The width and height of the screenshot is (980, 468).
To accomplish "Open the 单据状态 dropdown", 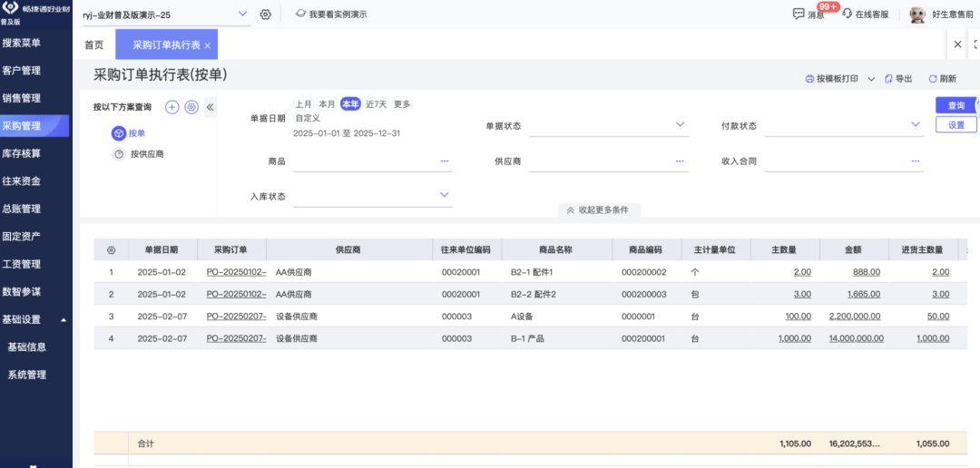I will click(x=608, y=125).
